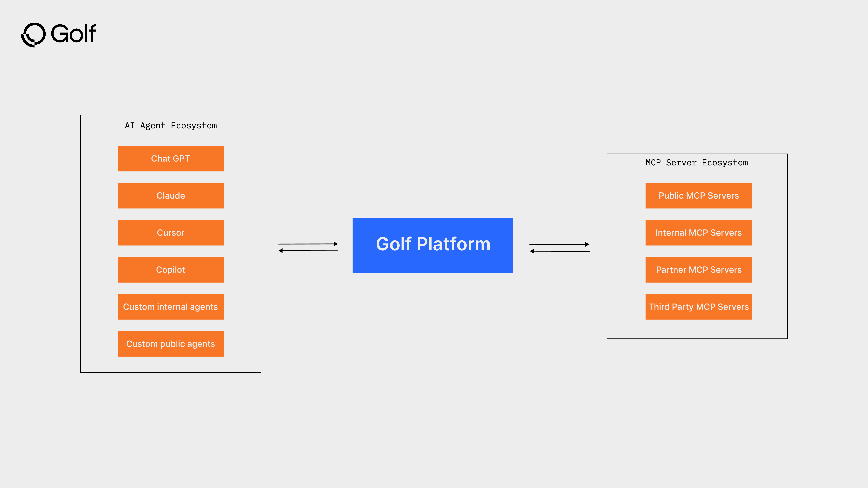The width and height of the screenshot is (868, 488).
Task: Click the Golf Platform block
Action: point(433,245)
